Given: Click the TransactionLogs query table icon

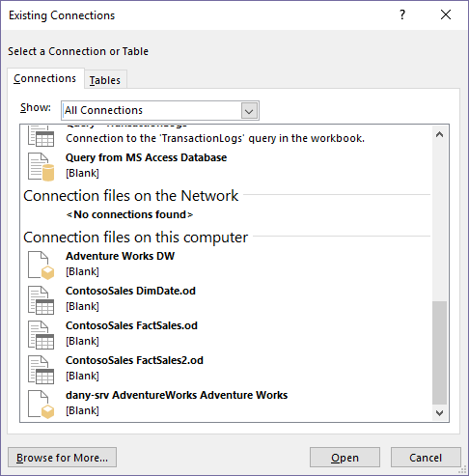Looking at the screenshot, I should [x=41, y=136].
